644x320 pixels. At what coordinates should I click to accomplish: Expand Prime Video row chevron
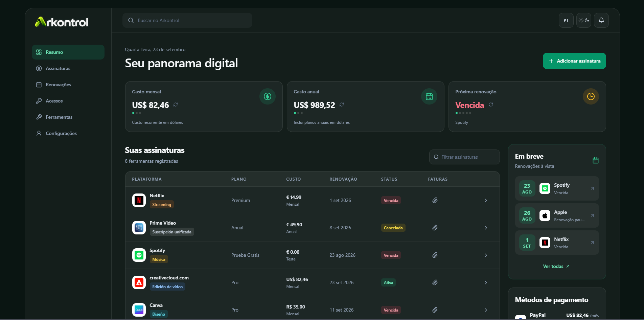[486, 228]
